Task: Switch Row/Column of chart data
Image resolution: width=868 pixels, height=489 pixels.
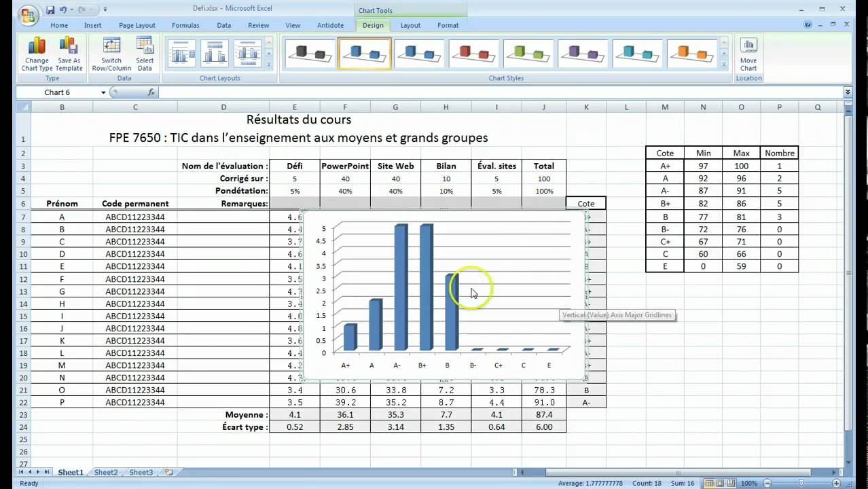Action: pos(111,54)
